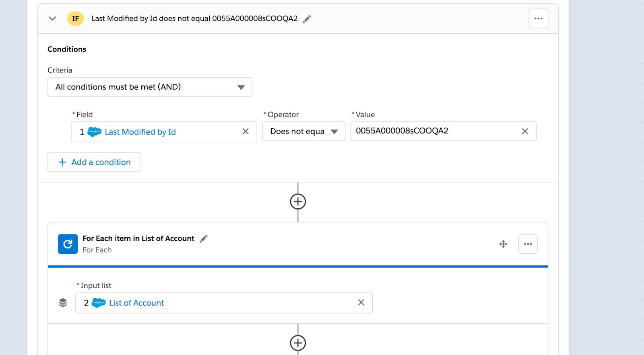Collapse the IF condition block chevron
The height and width of the screenshot is (355, 644).
tap(52, 18)
